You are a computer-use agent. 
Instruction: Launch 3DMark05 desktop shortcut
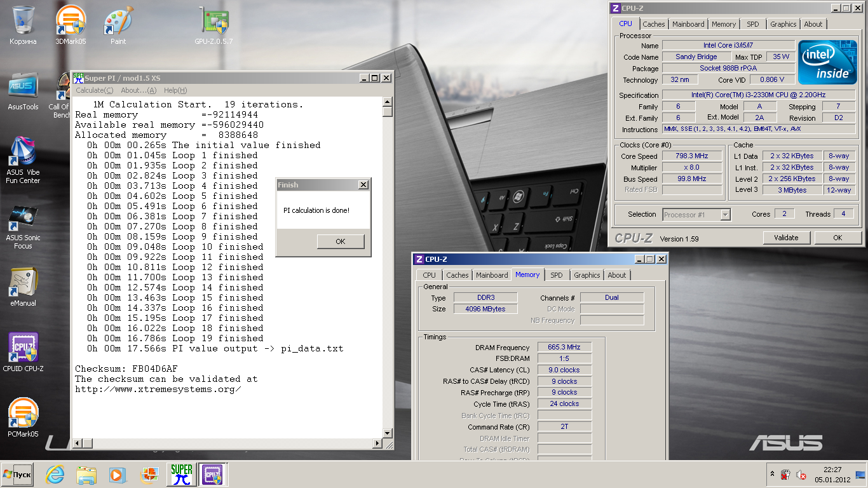click(x=71, y=25)
